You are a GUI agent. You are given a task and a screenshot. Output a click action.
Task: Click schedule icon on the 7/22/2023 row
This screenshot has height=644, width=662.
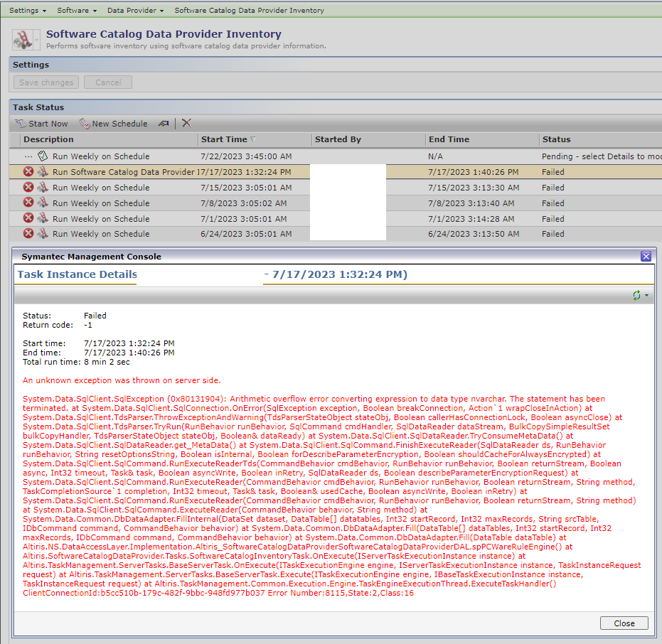[43, 156]
